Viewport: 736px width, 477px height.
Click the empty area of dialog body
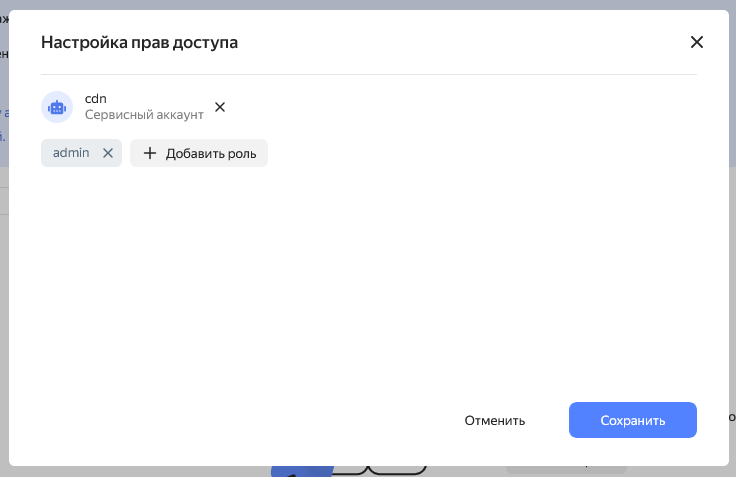click(368, 280)
